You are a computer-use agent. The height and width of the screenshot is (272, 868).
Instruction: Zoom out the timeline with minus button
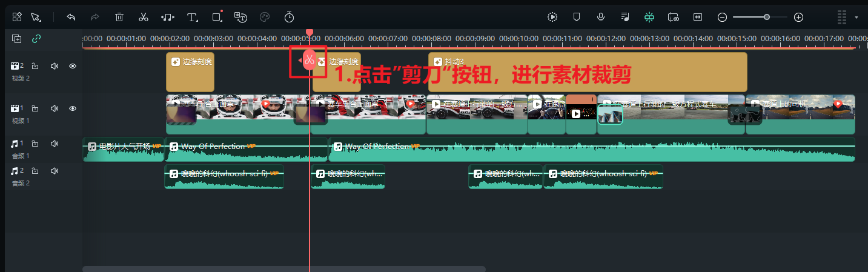tap(722, 17)
